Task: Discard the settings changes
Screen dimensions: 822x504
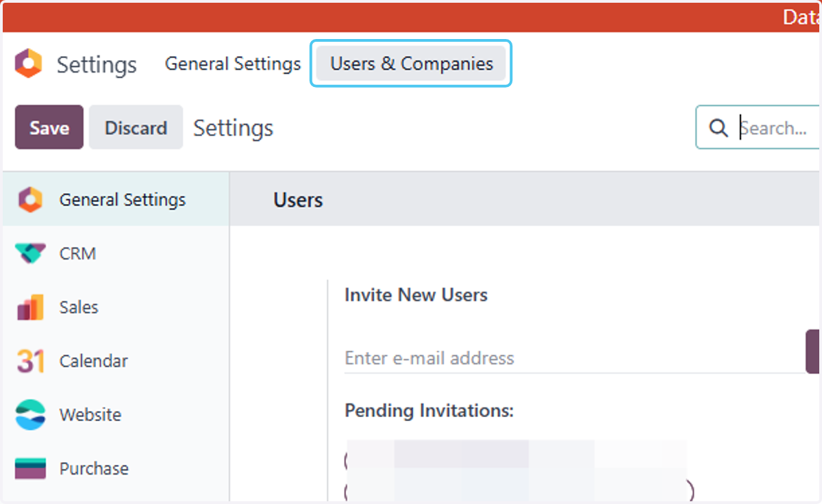Action: 136,127
